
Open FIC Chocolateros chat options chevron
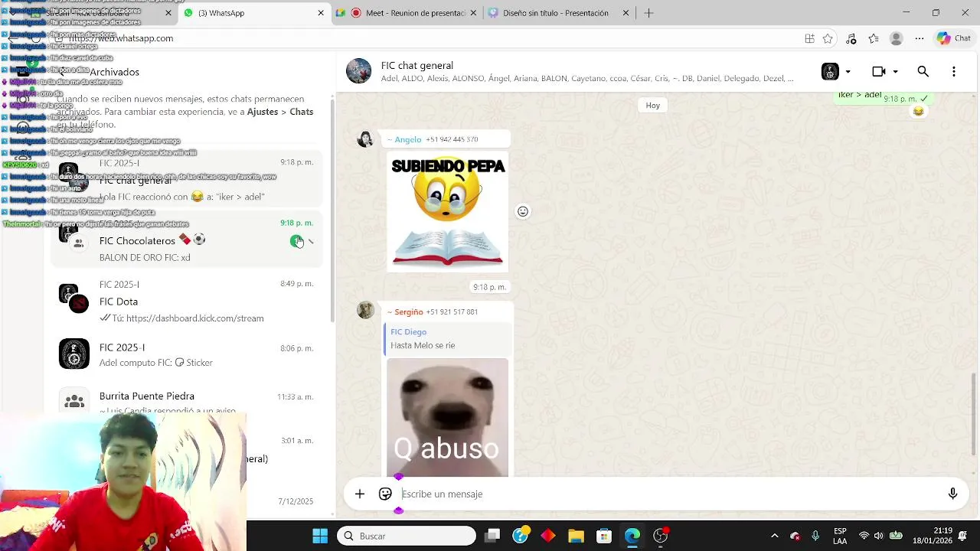click(311, 242)
